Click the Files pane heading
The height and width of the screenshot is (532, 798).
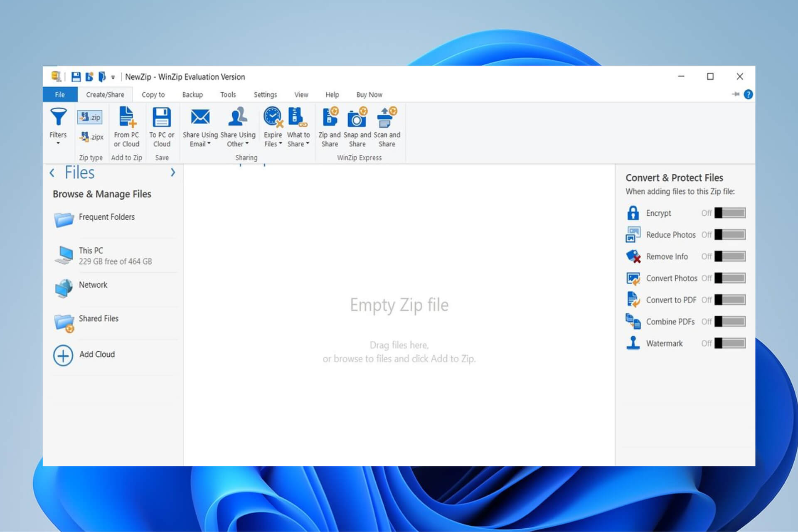coord(79,172)
